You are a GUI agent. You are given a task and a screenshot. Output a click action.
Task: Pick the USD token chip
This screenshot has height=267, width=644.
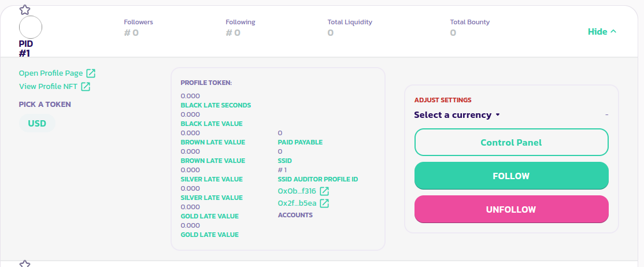38,124
